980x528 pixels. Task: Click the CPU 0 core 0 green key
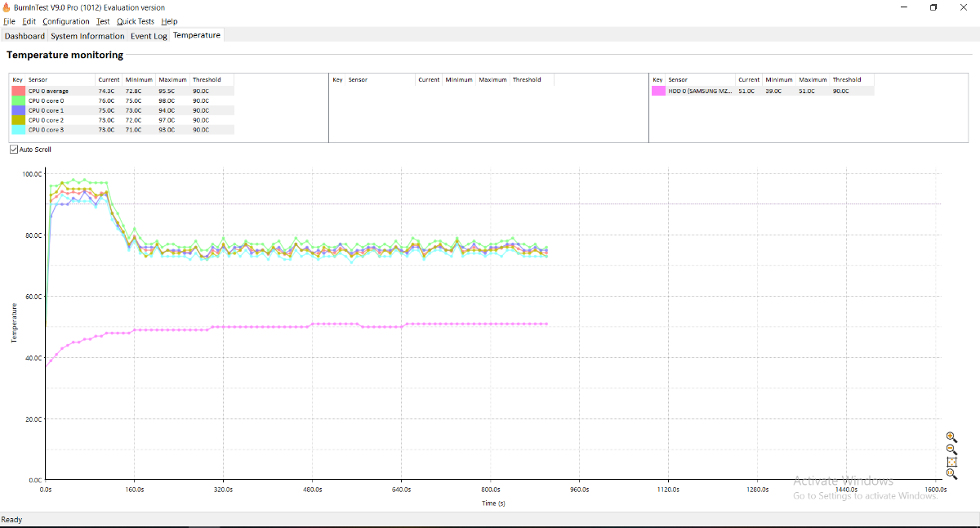coord(18,101)
